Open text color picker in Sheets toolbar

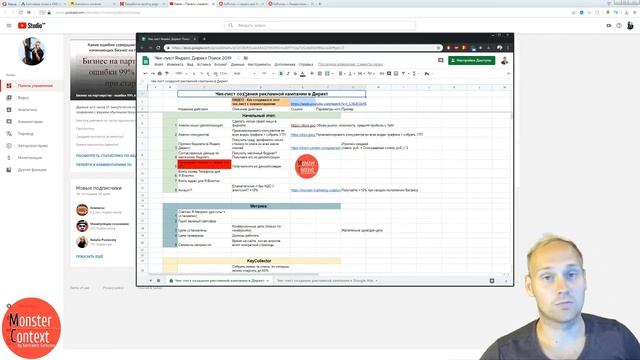point(302,74)
